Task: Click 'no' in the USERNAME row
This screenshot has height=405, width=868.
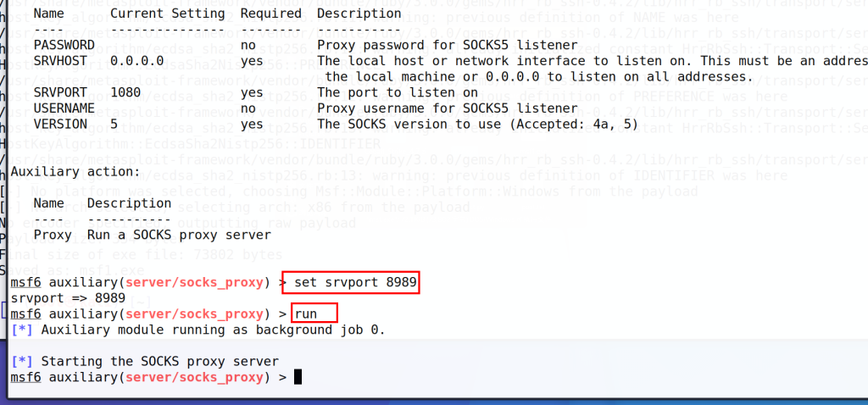Action: click(x=248, y=108)
